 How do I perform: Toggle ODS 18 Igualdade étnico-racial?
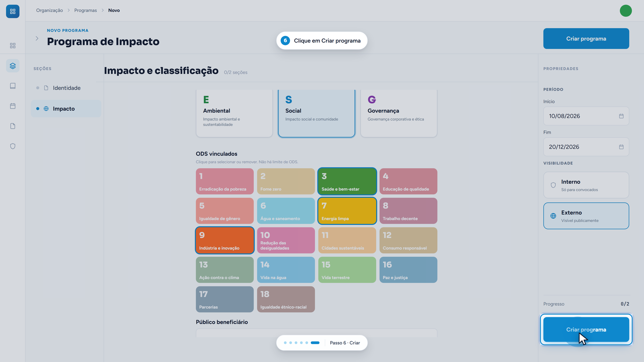point(286,299)
